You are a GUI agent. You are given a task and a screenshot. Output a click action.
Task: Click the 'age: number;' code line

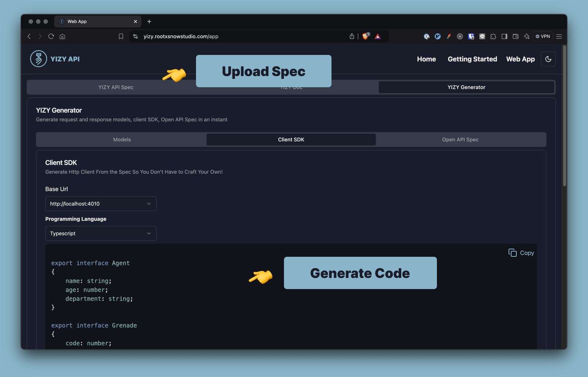[x=86, y=290]
